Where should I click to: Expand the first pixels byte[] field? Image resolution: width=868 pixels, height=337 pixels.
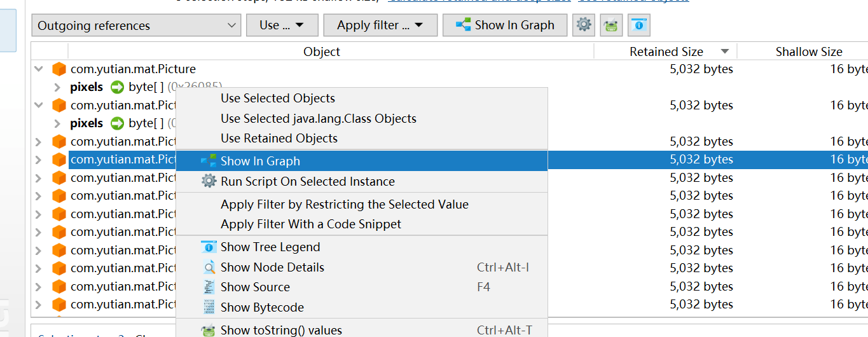[57, 87]
